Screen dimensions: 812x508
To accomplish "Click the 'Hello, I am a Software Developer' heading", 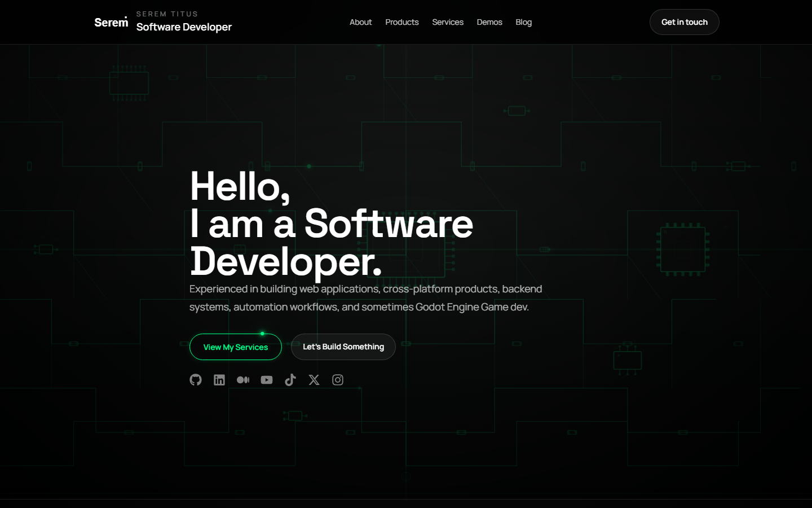I will coord(332,224).
